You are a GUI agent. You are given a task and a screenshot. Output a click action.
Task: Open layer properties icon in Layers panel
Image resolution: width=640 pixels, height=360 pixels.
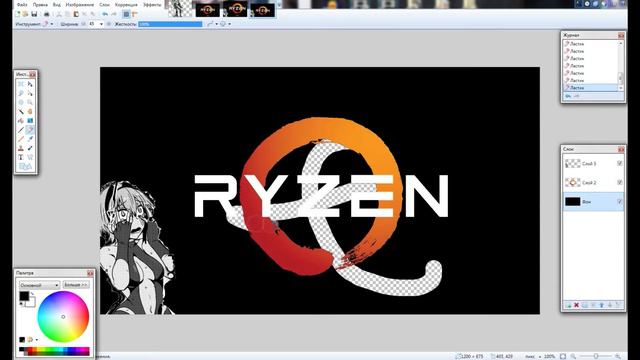pos(618,305)
